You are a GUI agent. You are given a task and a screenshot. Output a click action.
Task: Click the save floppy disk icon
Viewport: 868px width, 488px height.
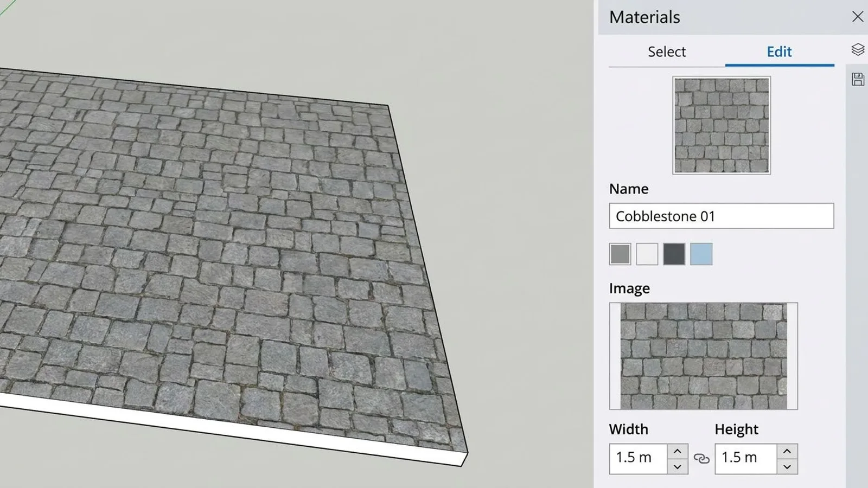(x=858, y=79)
